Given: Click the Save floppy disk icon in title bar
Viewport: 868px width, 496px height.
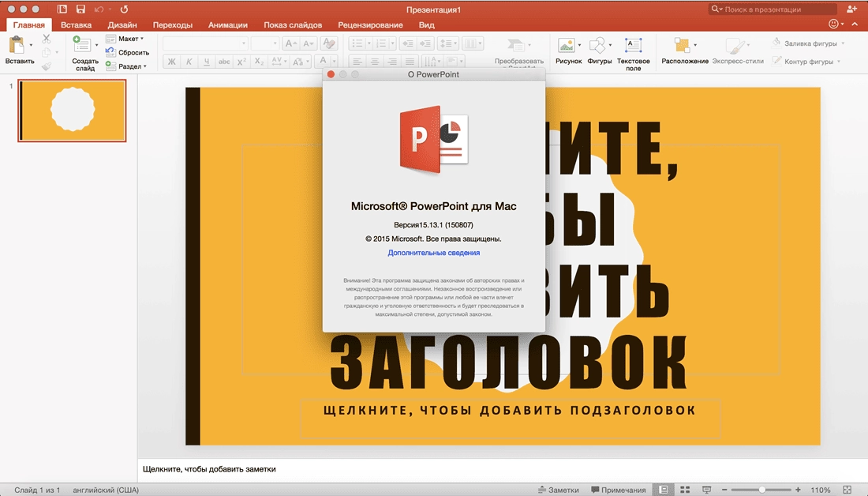Looking at the screenshot, I should point(80,9).
